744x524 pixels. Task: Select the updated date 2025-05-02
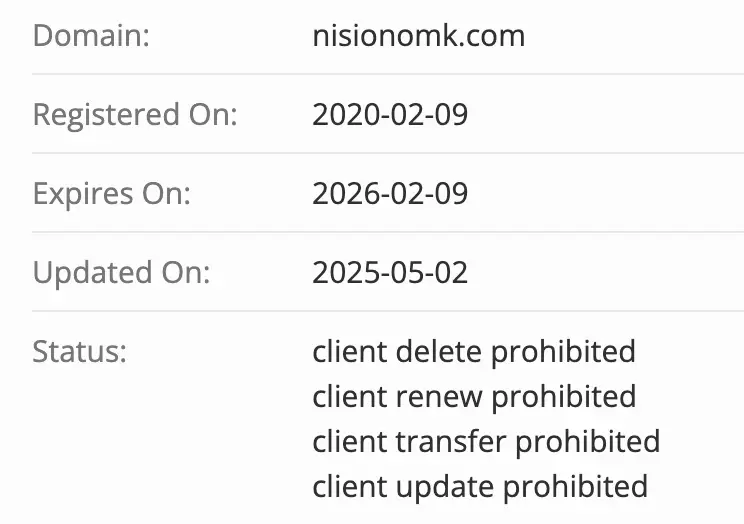tap(390, 272)
